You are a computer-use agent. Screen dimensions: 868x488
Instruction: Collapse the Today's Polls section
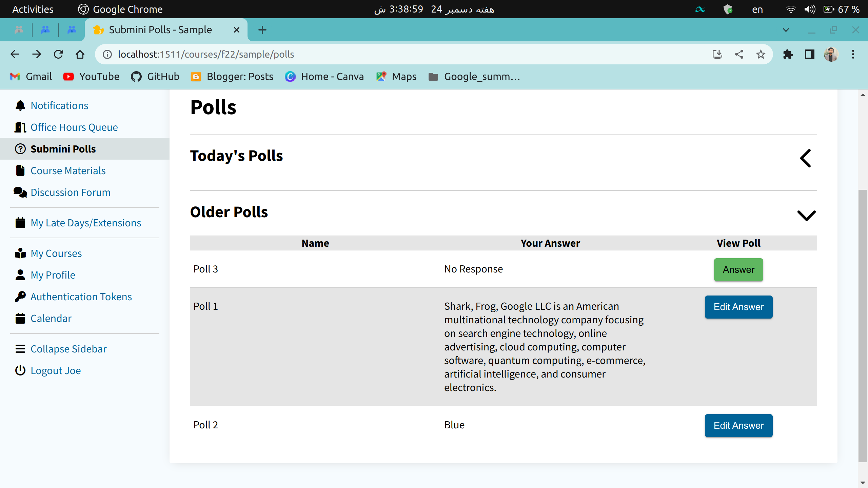click(806, 158)
